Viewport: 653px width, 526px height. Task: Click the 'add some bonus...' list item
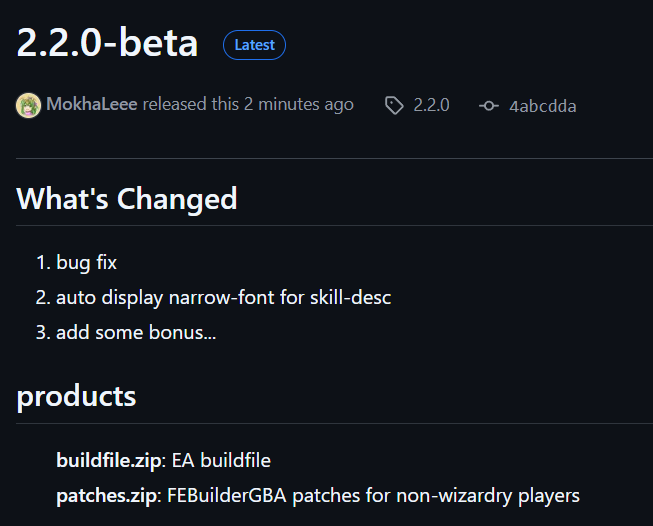click(x=136, y=332)
